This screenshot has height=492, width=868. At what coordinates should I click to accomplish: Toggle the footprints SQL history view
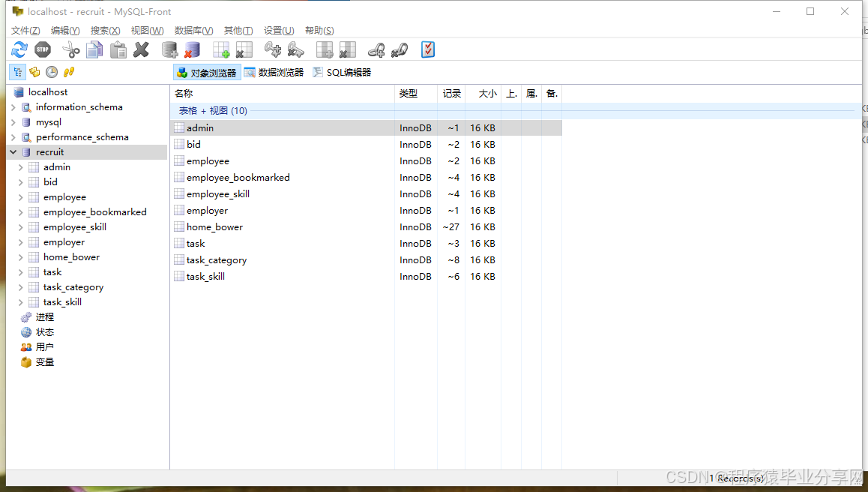pyautogui.click(x=69, y=72)
